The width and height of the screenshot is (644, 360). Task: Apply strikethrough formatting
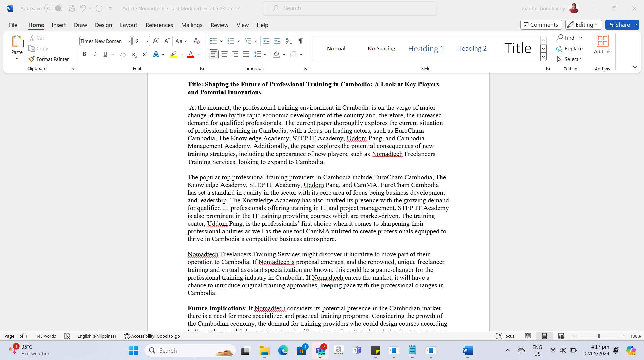pyautogui.click(x=123, y=54)
